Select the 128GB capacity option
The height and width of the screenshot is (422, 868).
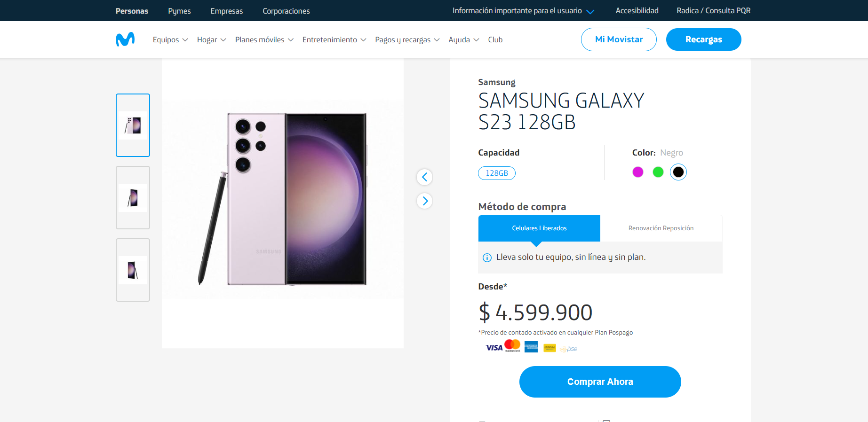point(496,173)
